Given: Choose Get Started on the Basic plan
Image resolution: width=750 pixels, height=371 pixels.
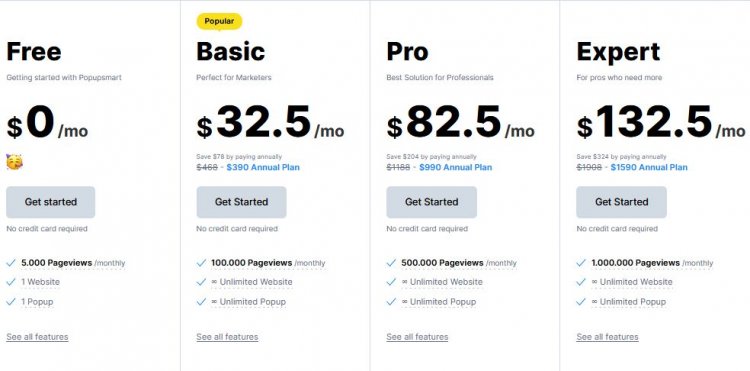Looking at the screenshot, I should [x=242, y=202].
